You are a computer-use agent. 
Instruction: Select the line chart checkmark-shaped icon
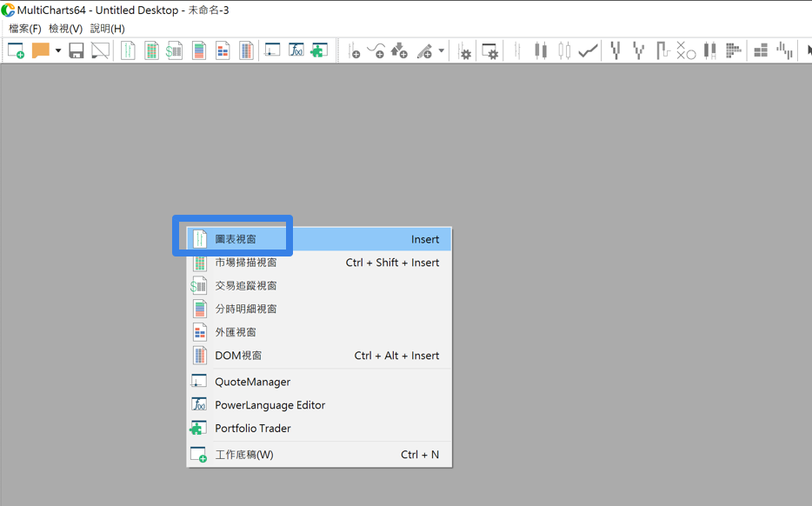(x=589, y=50)
